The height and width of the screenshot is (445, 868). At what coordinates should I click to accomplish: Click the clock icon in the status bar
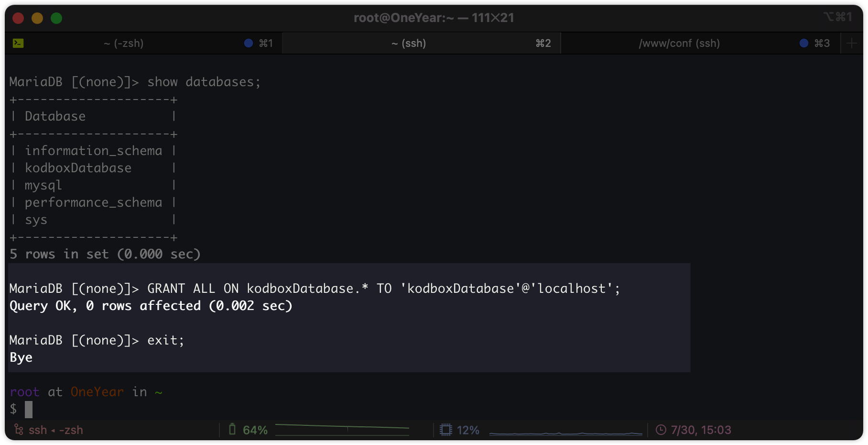point(661,430)
